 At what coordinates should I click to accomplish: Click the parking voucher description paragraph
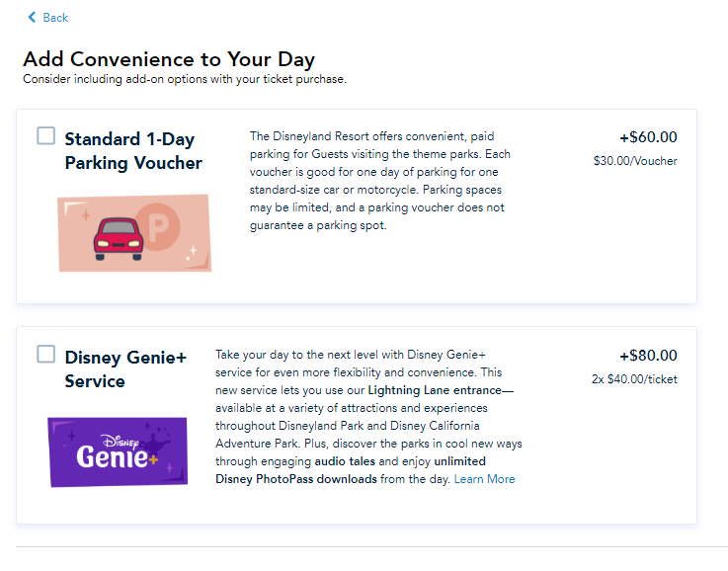(379, 181)
